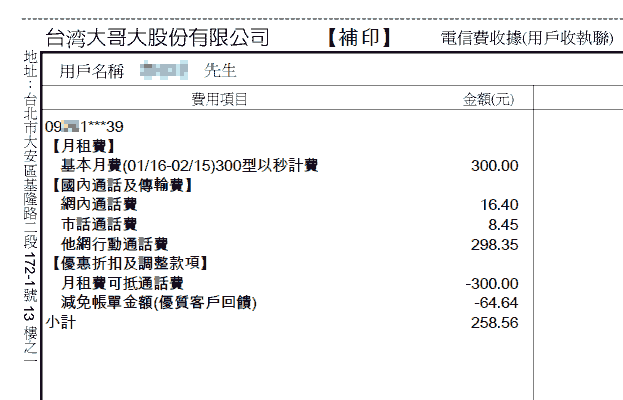
Task: Click the 【優惠折扣及調整款項】 section heading
Action: coord(130,263)
